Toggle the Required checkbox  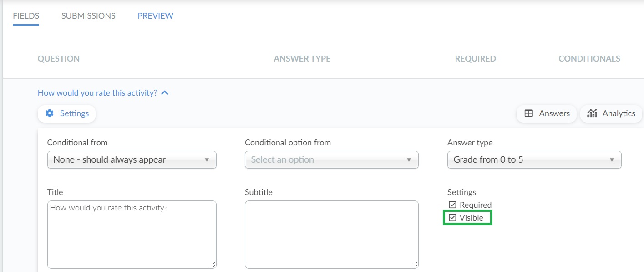[x=452, y=205]
